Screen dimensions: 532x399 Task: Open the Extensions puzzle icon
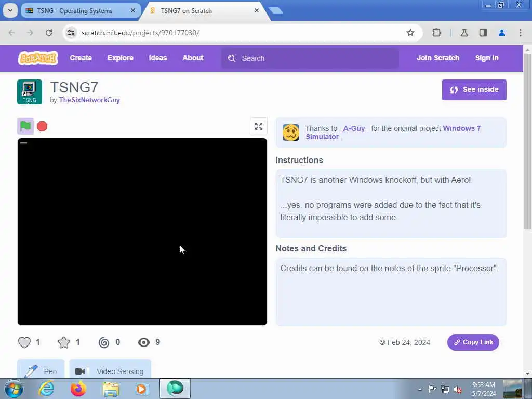pos(436,33)
